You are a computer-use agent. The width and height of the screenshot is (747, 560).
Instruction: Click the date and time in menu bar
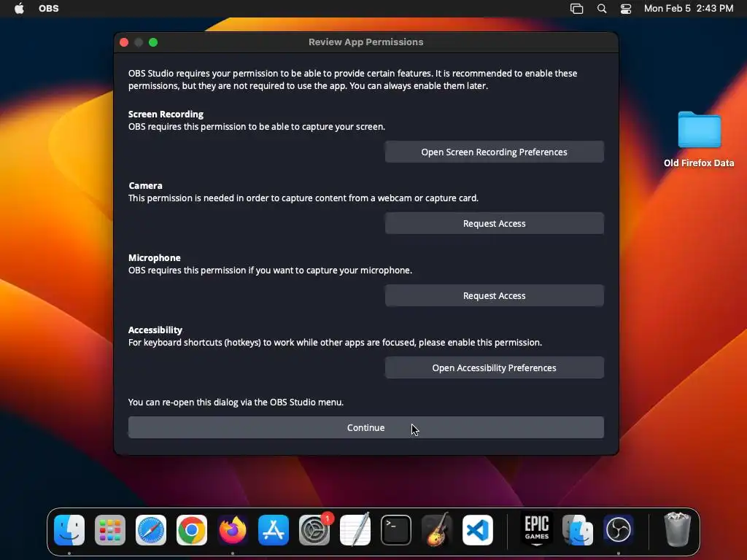coord(689,8)
